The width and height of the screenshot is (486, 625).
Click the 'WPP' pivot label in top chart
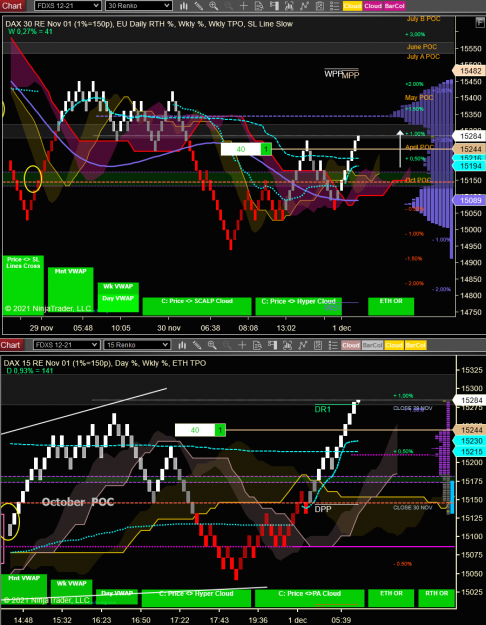point(333,73)
